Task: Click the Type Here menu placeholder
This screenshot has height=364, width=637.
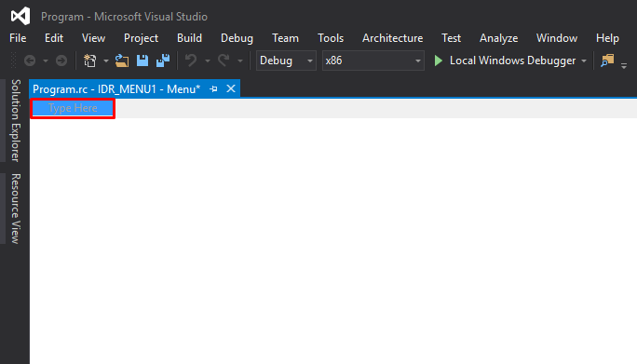Action: coord(73,108)
